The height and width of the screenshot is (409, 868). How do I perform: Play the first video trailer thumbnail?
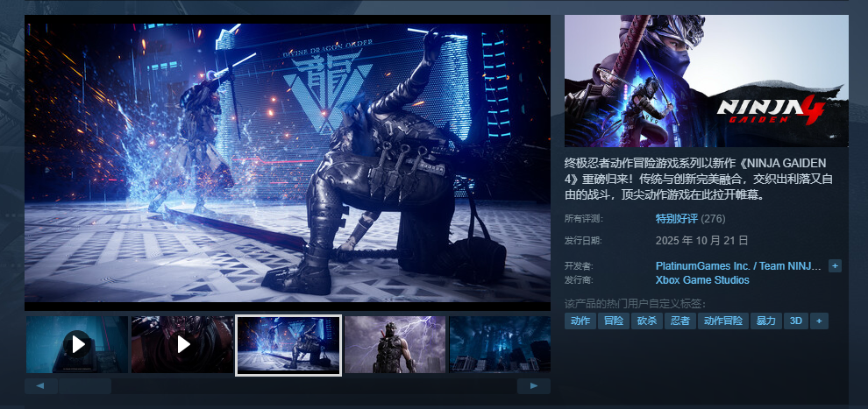(77, 345)
